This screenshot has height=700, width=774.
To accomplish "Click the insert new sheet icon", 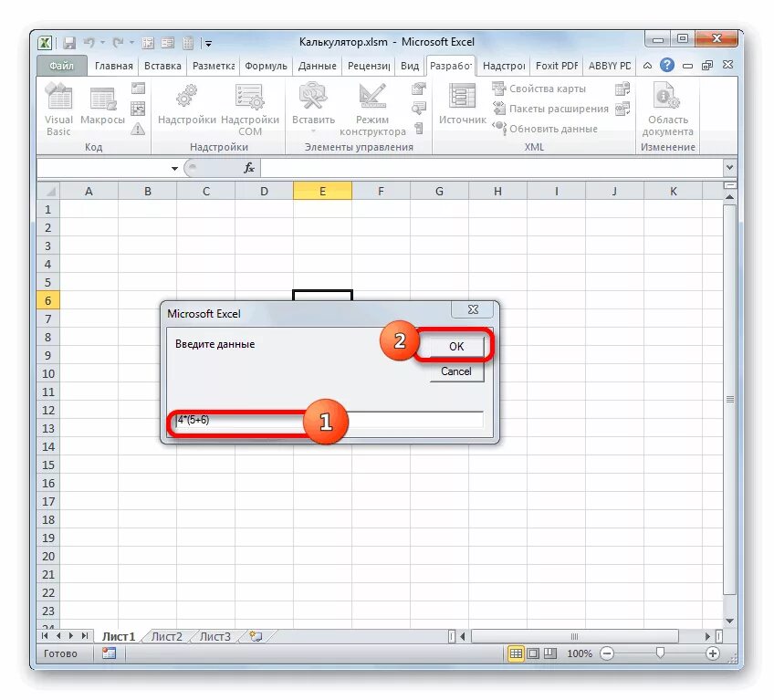I will (256, 636).
